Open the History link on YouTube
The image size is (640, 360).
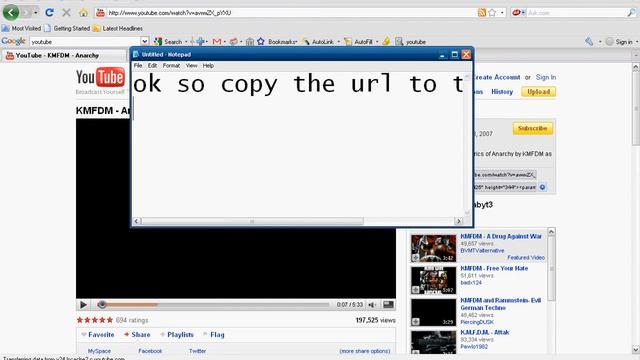pos(502,92)
